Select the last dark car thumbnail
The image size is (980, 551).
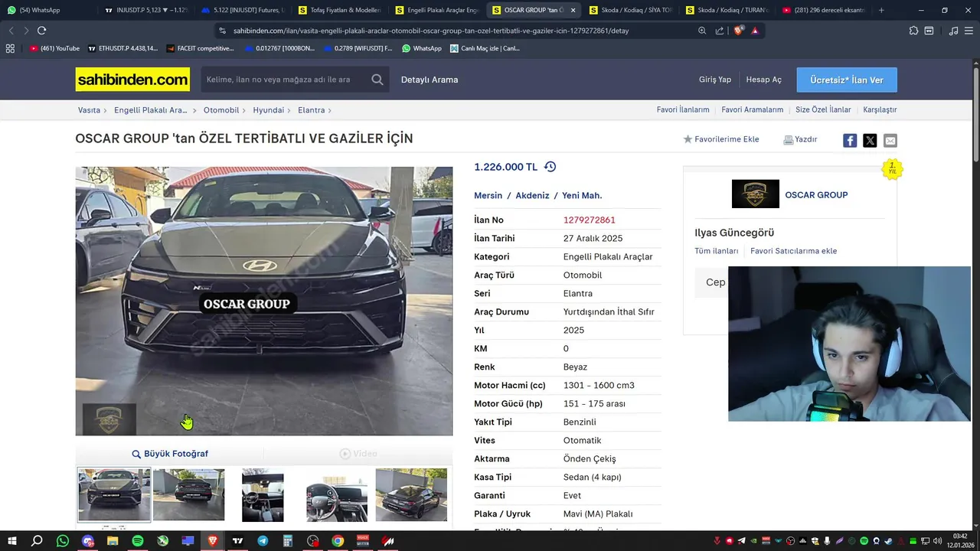click(411, 494)
